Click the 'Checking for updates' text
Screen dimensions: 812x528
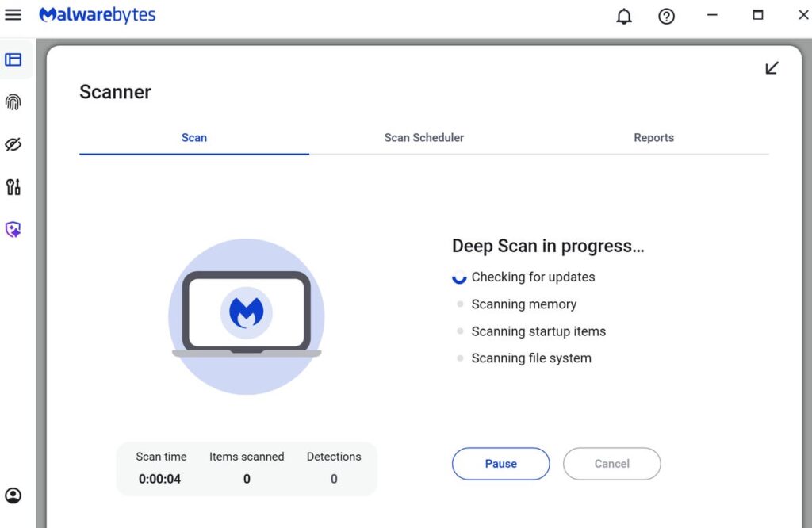(x=534, y=277)
